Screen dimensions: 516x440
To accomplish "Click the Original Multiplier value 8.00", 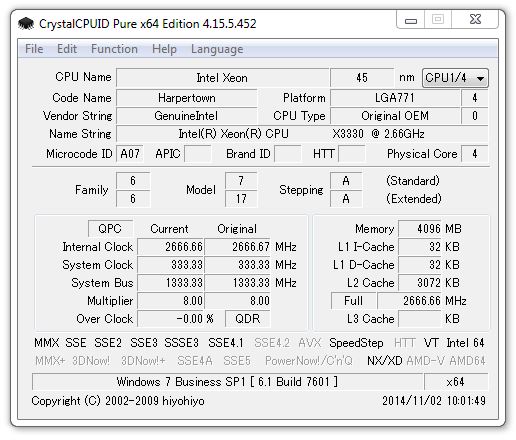I will (238, 301).
